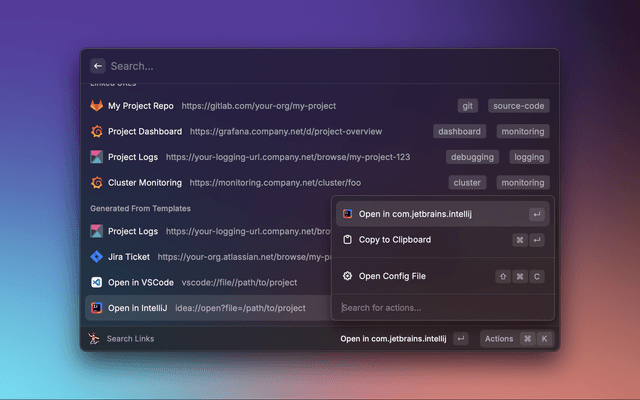640x400 pixels.
Task: Click the clipboard icon in the actions menu
Action: click(347, 240)
